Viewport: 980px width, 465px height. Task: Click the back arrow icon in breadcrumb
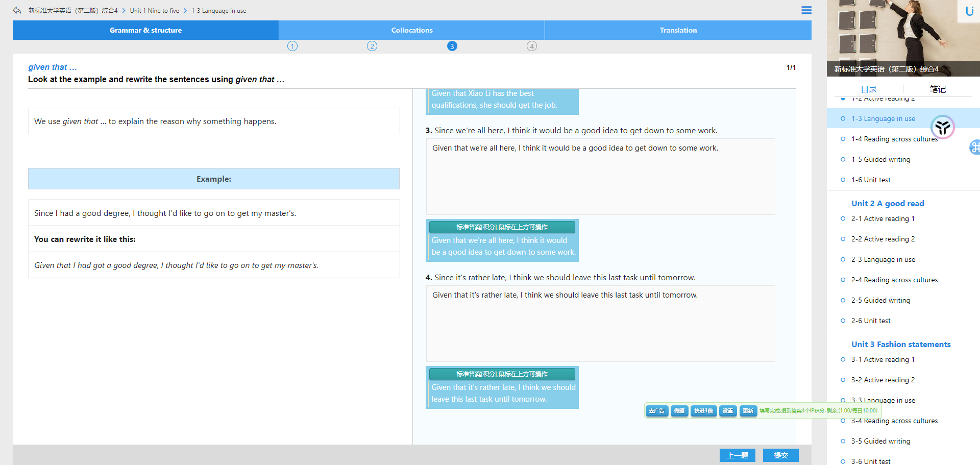(x=17, y=10)
